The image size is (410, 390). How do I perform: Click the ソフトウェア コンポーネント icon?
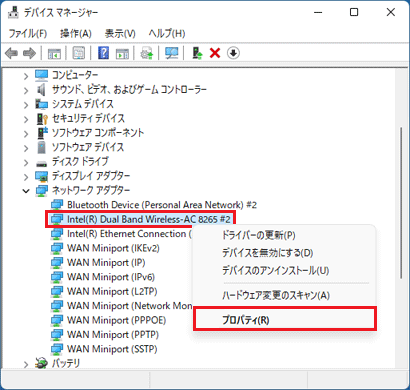[x=42, y=133]
